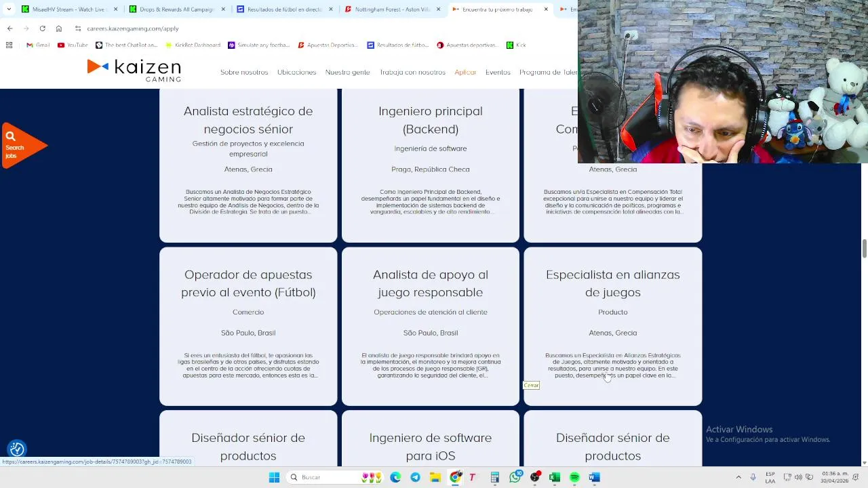Screen dimensions: 868x488
Task: Select the Aplicar menu item
Action: tap(465, 72)
